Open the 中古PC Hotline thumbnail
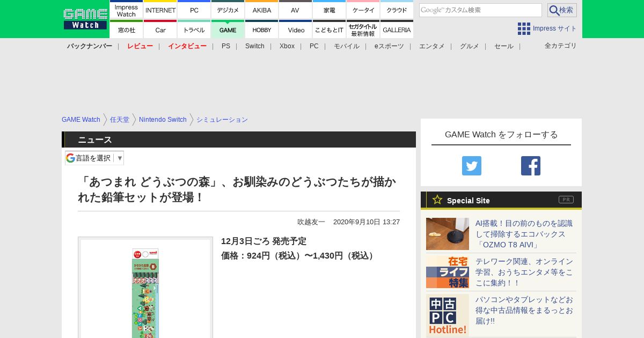Image resolution: width=644 pixels, height=338 pixels. tap(448, 315)
